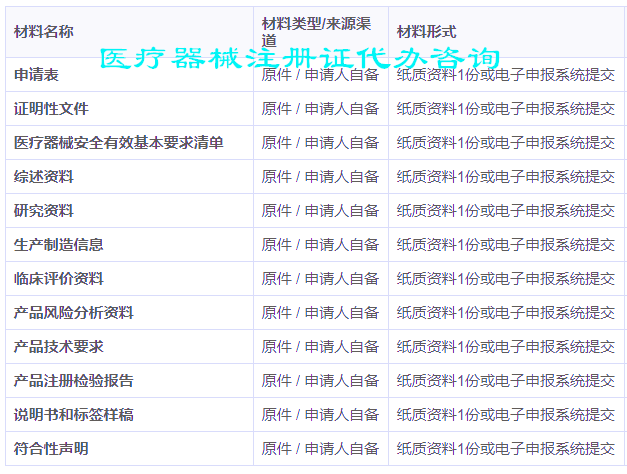The height and width of the screenshot is (474, 627).
Task: Click 纸质资料1份 form cell in 说明书和标签样稿 row
Action: 505,414
